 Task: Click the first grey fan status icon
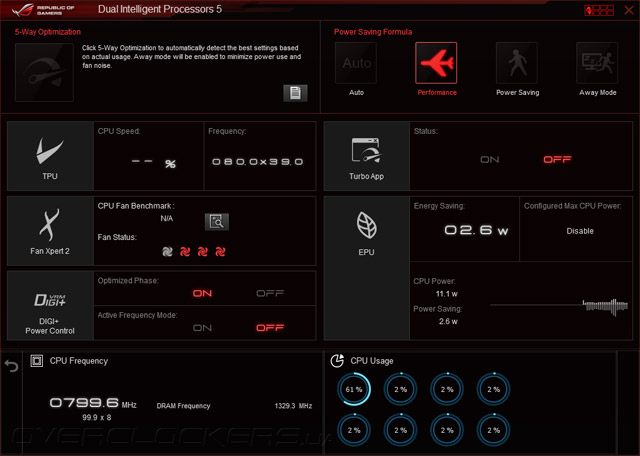click(167, 252)
